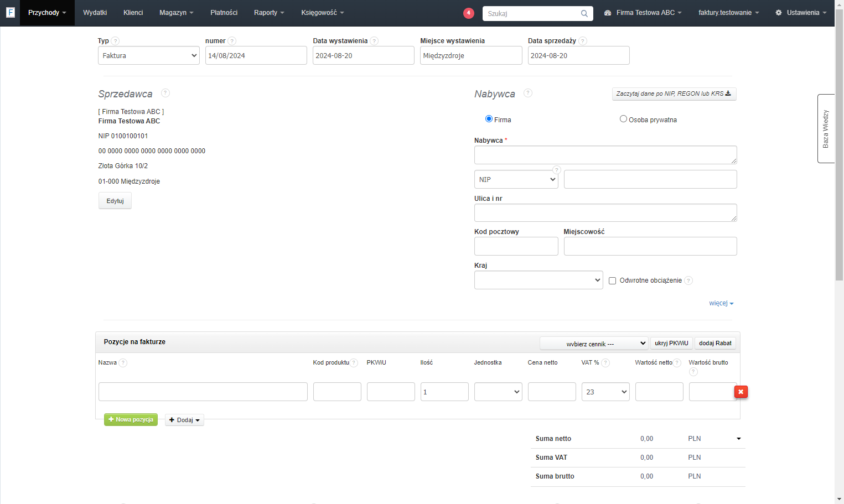Click help icon next to numer
844x504 pixels.
232,41
